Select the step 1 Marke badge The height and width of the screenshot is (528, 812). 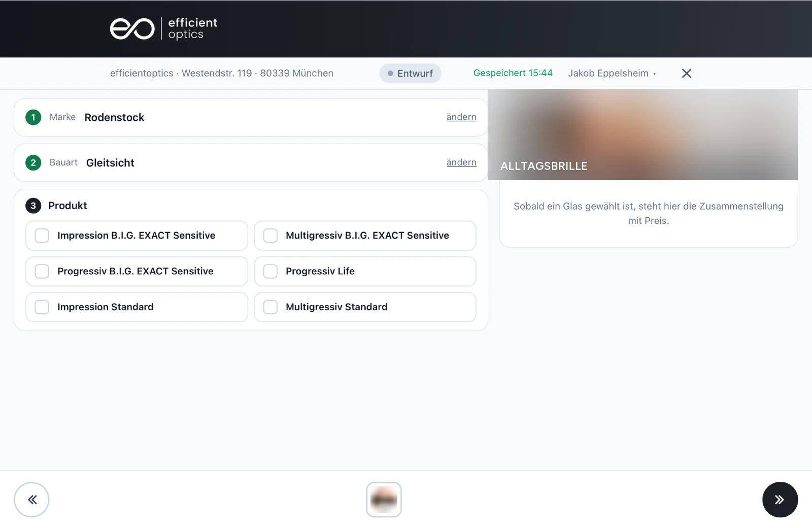33,117
